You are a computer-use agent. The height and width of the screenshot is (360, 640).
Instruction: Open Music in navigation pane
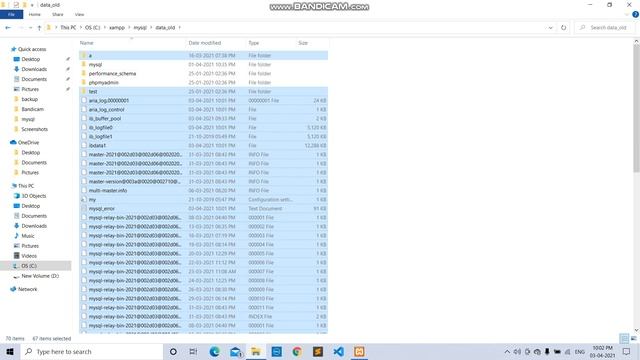(28, 236)
